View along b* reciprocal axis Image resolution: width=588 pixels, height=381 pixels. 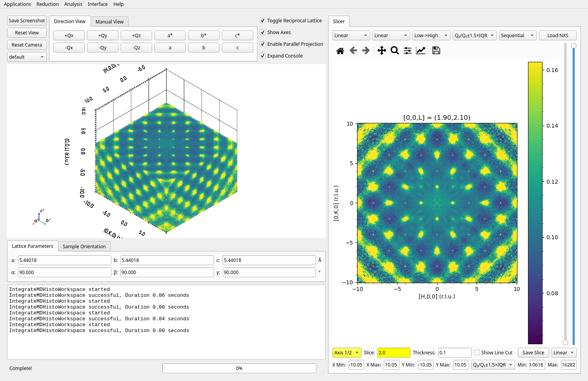click(204, 35)
